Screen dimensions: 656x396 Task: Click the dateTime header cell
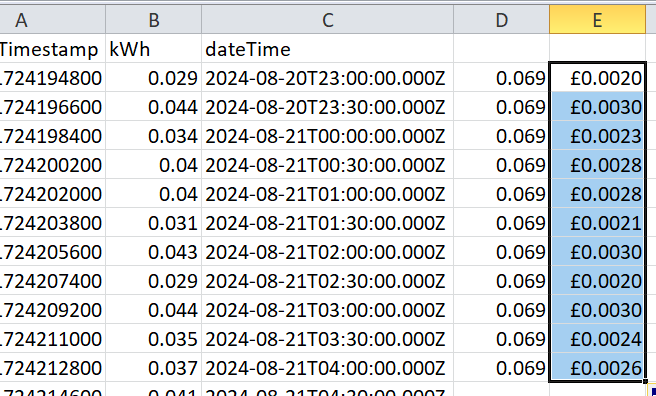(x=328, y=49)
